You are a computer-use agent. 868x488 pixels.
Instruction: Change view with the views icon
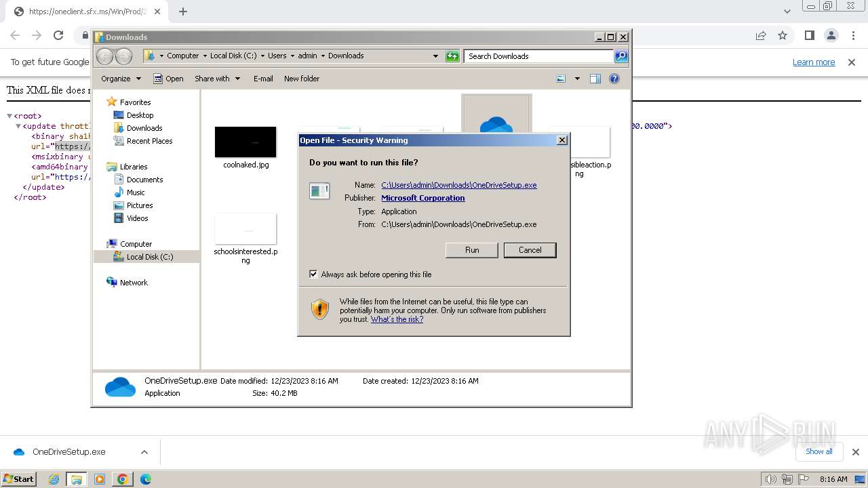coord(561,79)
